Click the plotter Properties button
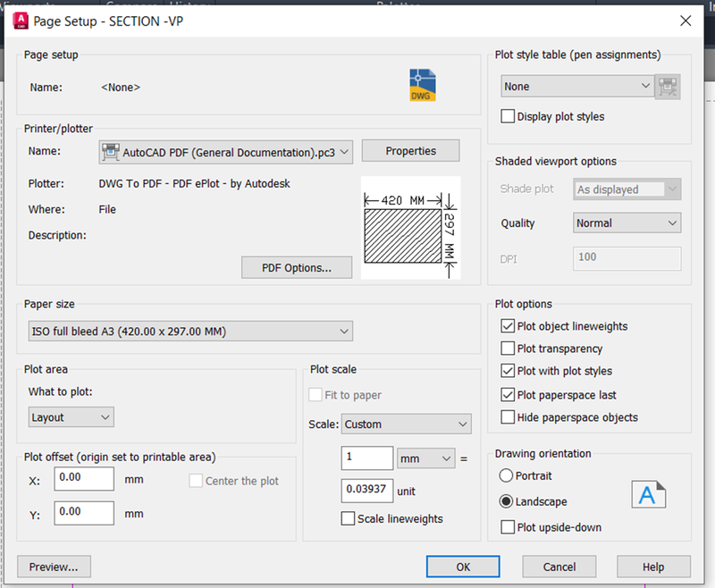Image resolution: width=715 pixels, height=588 pixels. [x=411, y=151]
